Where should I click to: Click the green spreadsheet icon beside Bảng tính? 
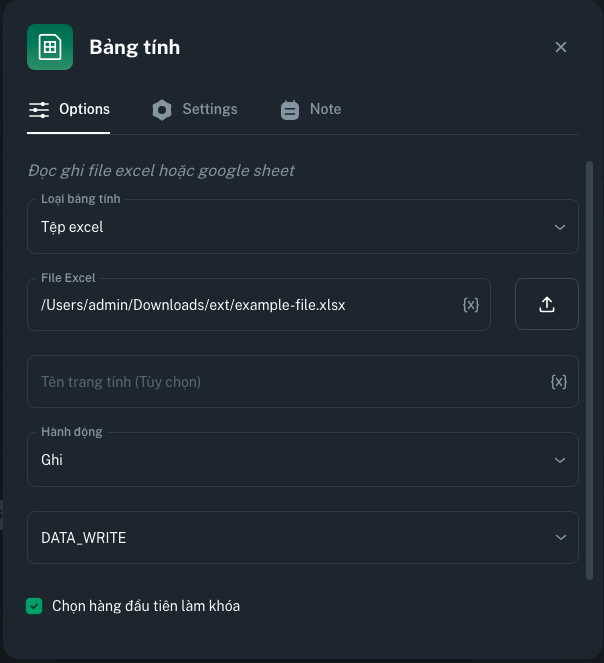50,47
